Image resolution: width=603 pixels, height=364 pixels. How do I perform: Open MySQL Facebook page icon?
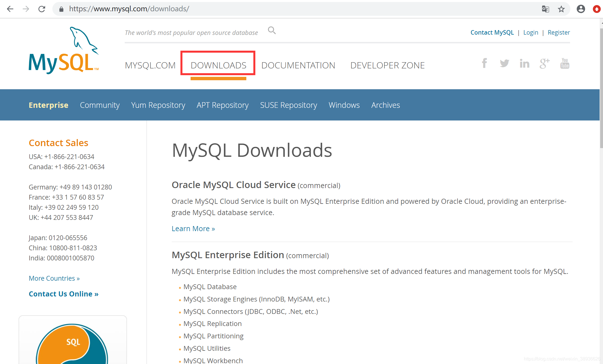pos(484,63)
